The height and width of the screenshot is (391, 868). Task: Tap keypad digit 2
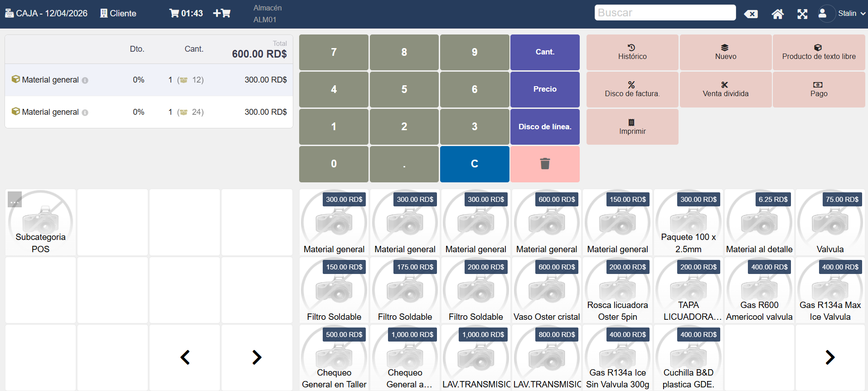tap(404, 127)
